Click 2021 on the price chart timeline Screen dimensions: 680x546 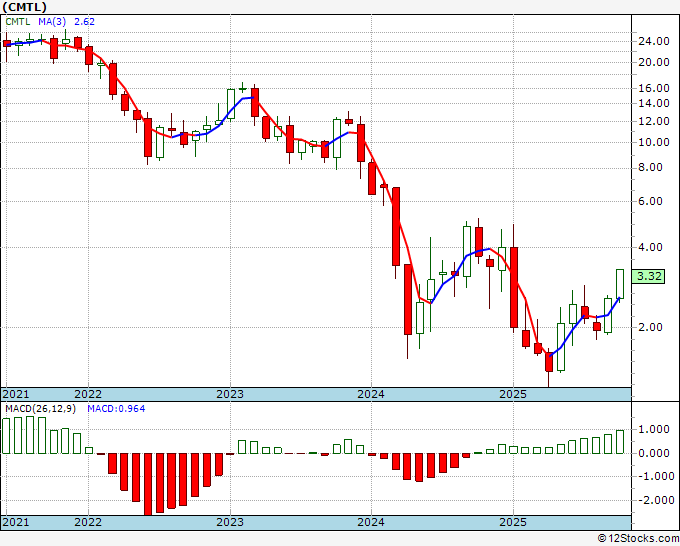click(16, 394)
